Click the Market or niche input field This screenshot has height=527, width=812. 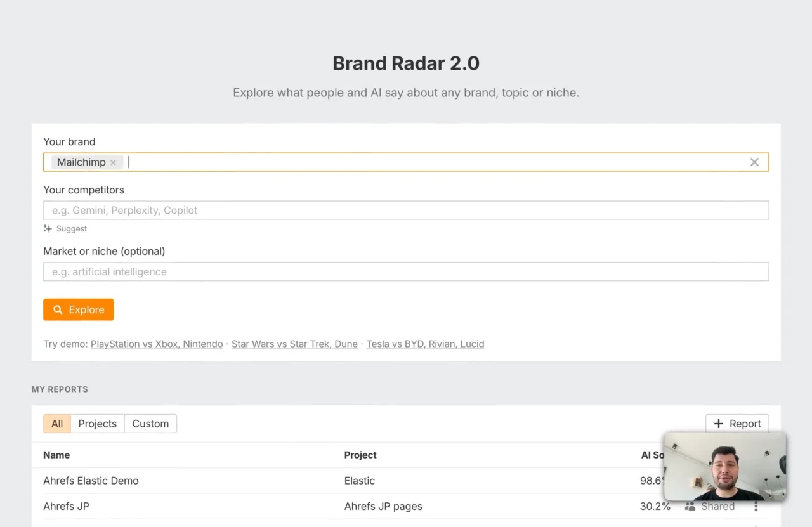click(x=406, y=271)
